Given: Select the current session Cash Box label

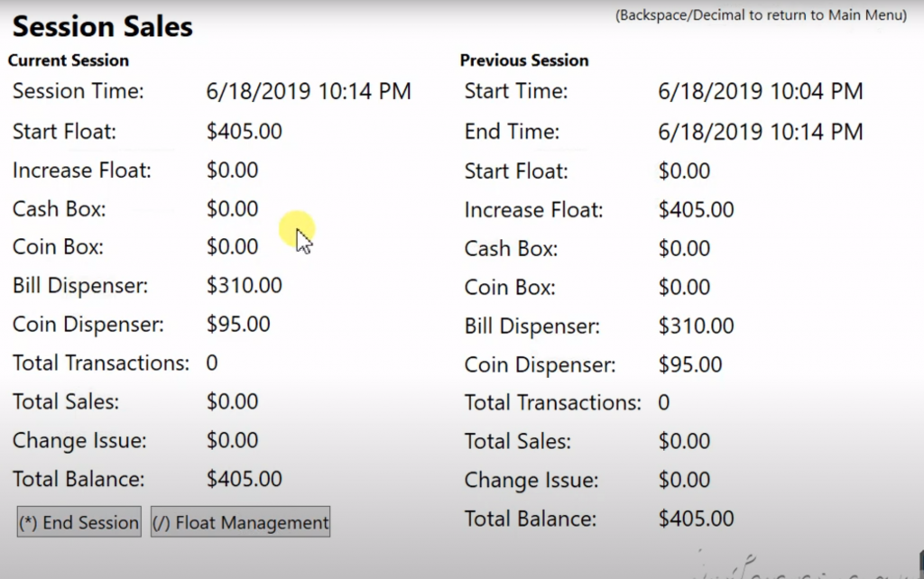Looking at the screenshot, I should pos(59,209).
